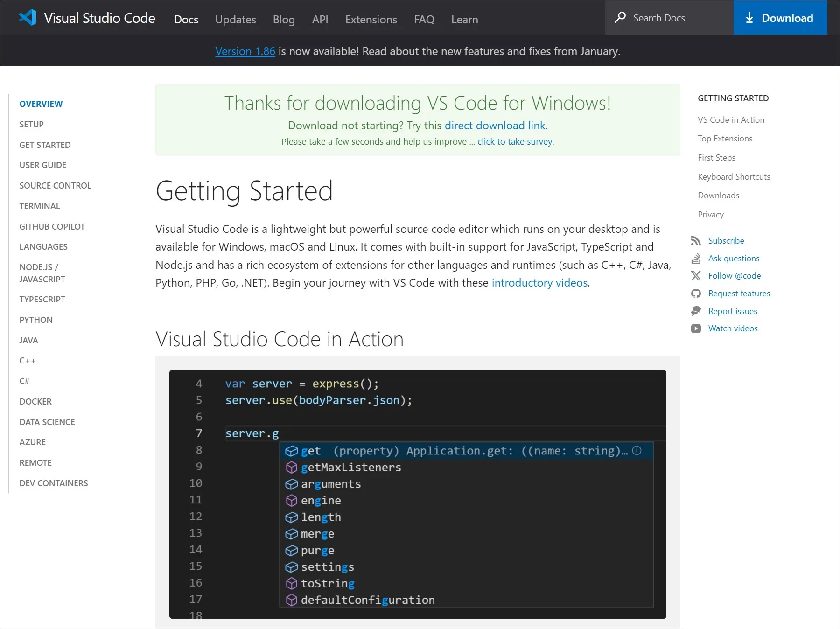Screen dimensions: 840x629
Task: Open the Extensions navigation item
Action: pos(371,20)
